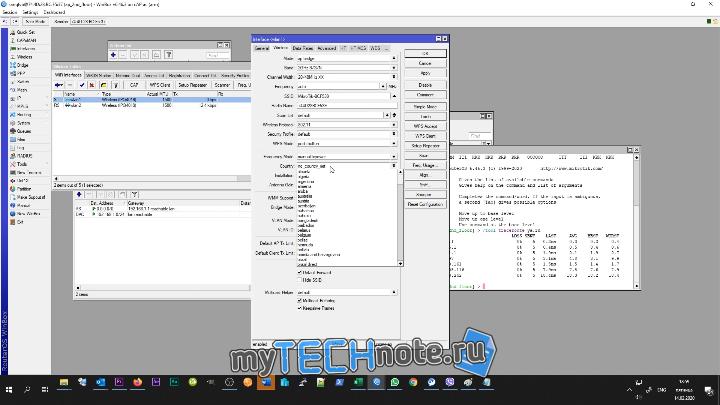Click the blue plus Add icon in the route list window
This screenshot has width=720, height=405.
click(x=79, y=195)
